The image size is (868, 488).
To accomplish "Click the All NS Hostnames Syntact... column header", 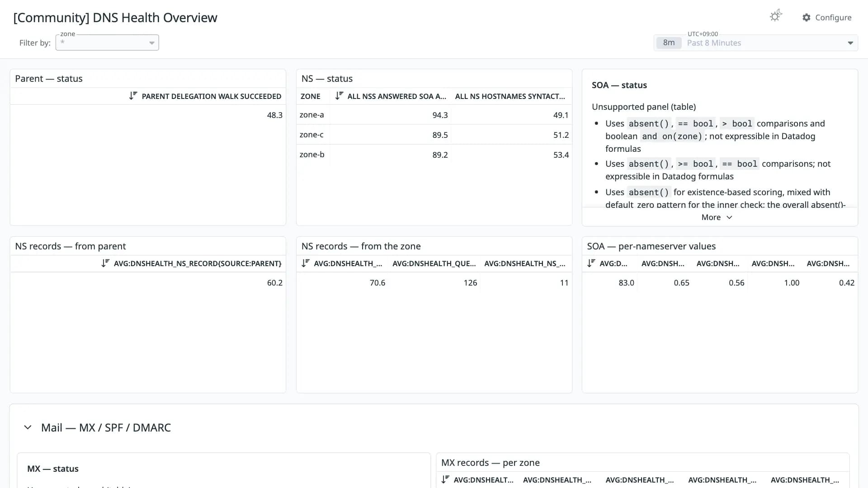I will [510, 96].
